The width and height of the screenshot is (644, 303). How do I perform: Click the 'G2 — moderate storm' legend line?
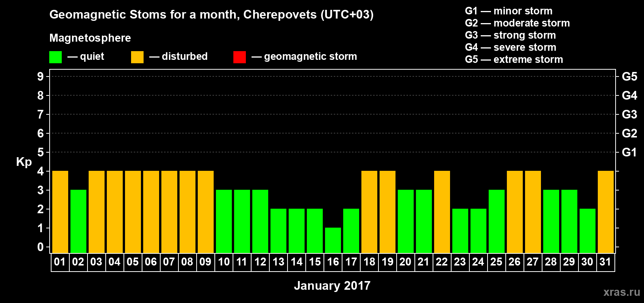(517, 23)
